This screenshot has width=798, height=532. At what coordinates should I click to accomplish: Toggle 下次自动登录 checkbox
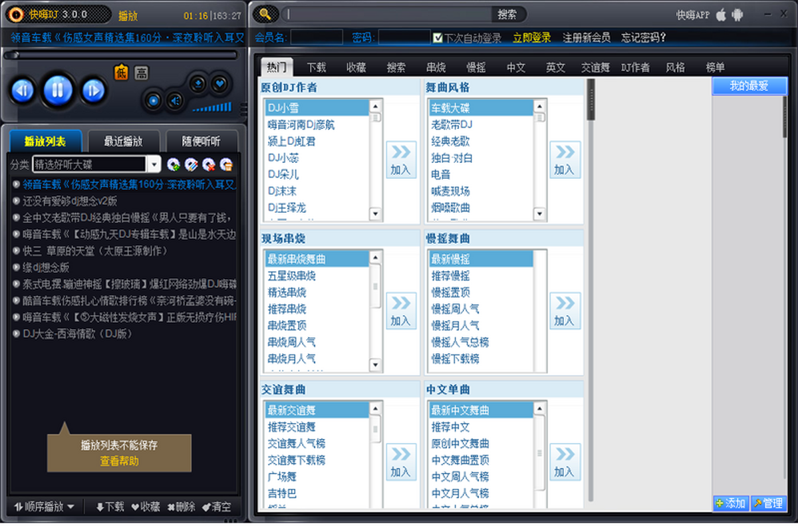(x=438, y=38)
